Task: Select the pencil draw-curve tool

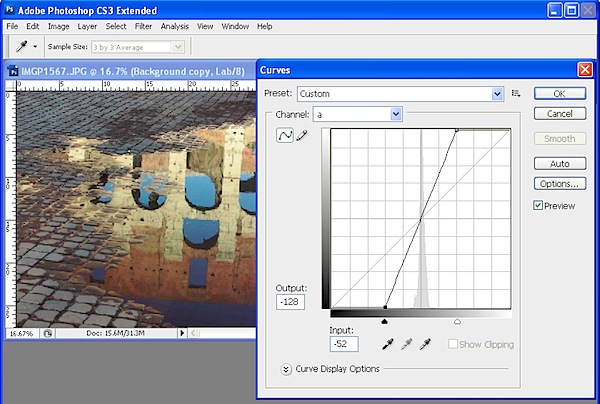Action: pyautogui.click(x=302, y=136)
